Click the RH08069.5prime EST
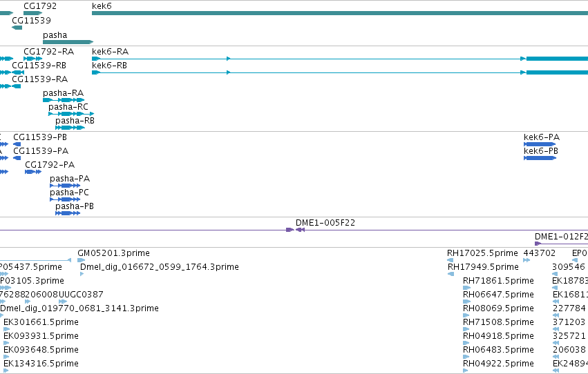 click(x=466, y=315)
